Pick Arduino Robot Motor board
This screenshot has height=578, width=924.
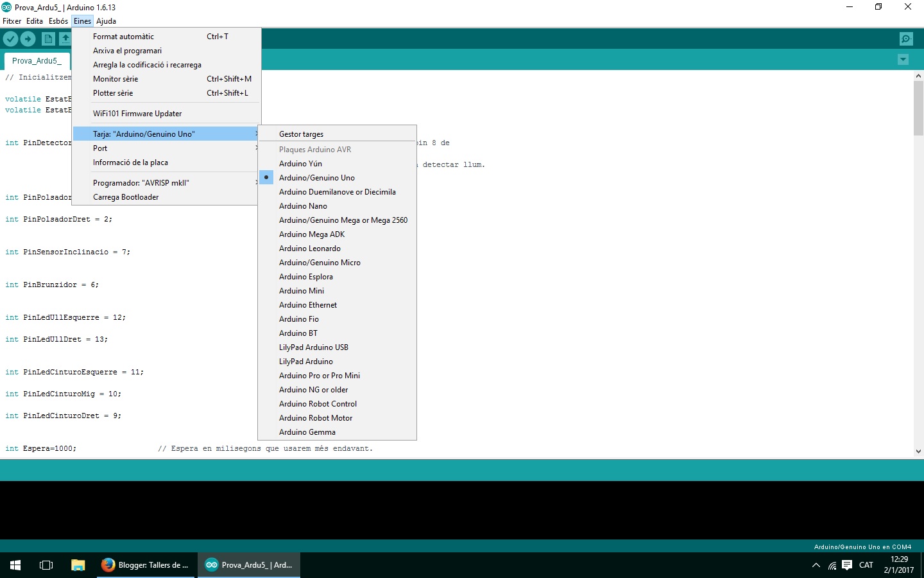[338, 418]
